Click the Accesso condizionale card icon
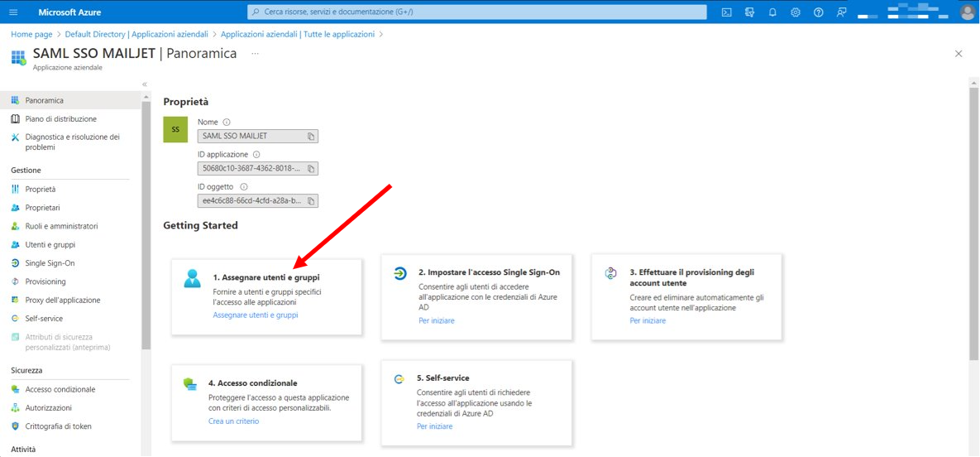Screen dimensions: 980x457 click(x=191, y=384)
